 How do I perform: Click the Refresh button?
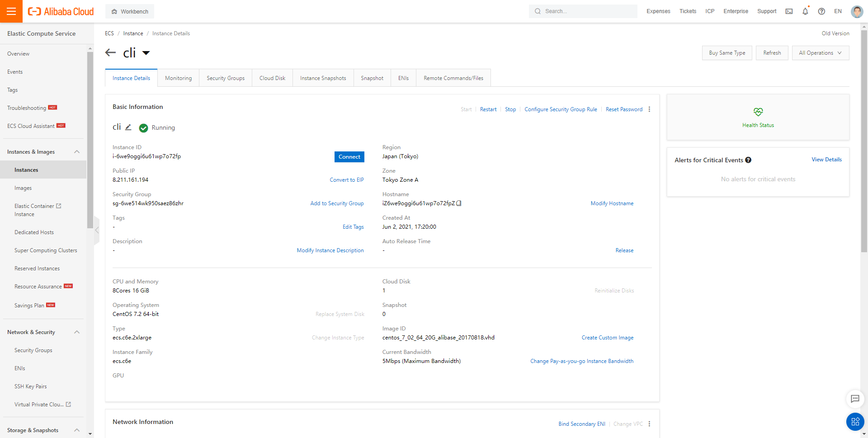point(772,53)
